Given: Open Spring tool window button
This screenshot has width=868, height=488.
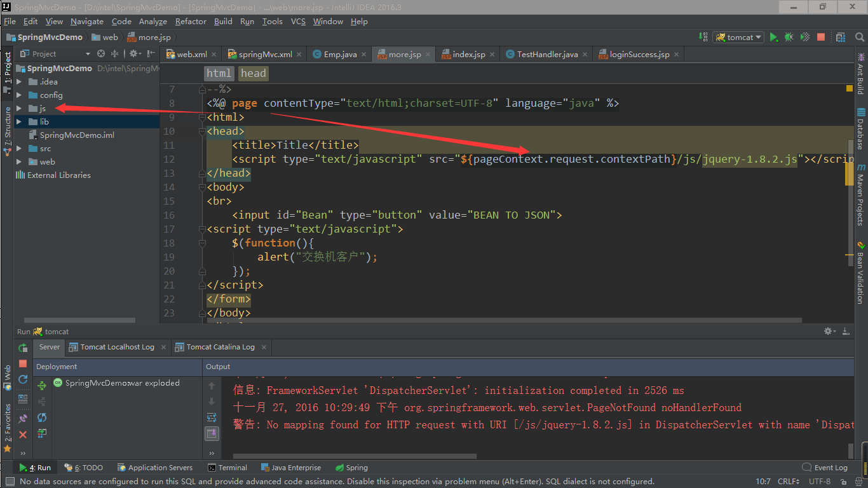Looking at the screenshot, I should point(351,468).
